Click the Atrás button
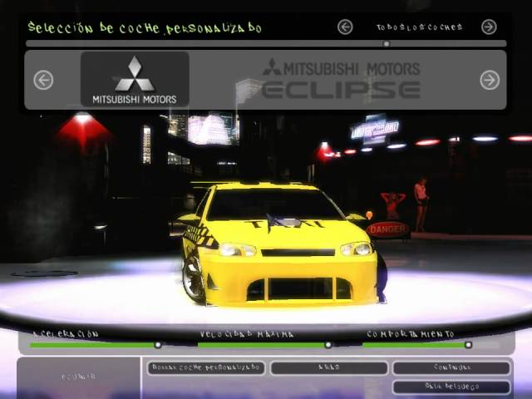532x399 pixels. [x=329, y=367]
